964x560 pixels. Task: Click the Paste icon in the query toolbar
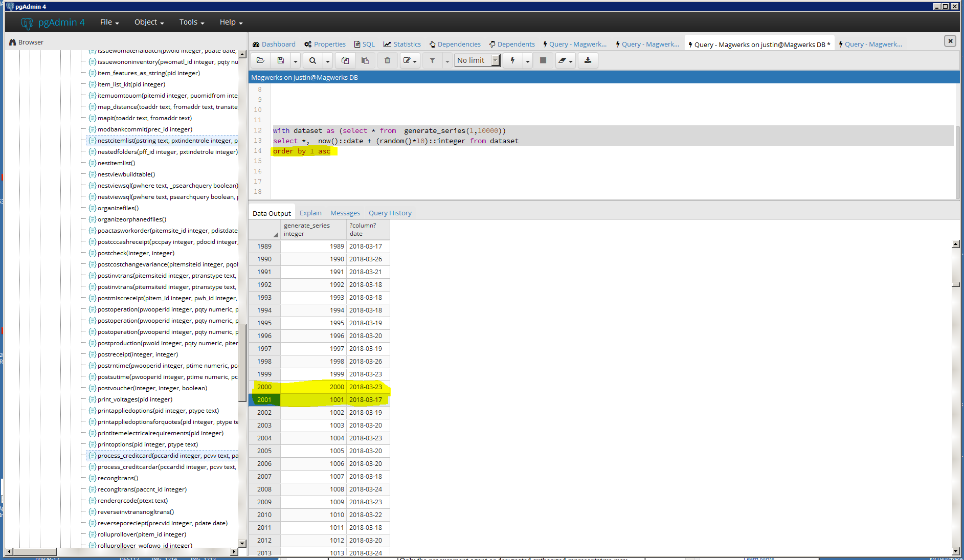[365, 60]
